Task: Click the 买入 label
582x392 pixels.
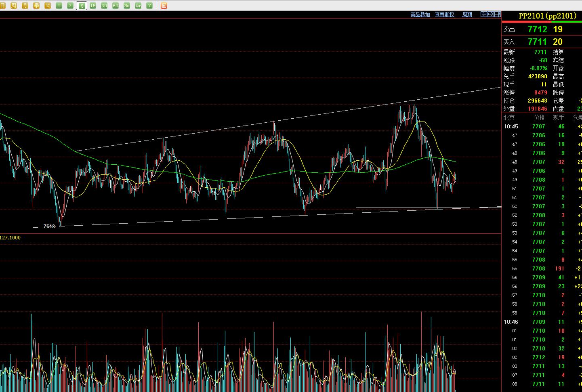Action: [509, 42]
